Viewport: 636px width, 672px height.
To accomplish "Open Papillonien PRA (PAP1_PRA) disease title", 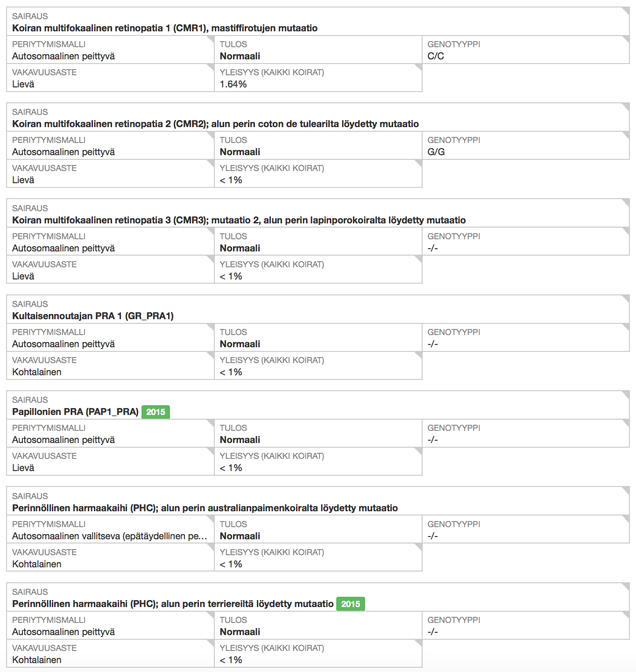I will (75, 412).
